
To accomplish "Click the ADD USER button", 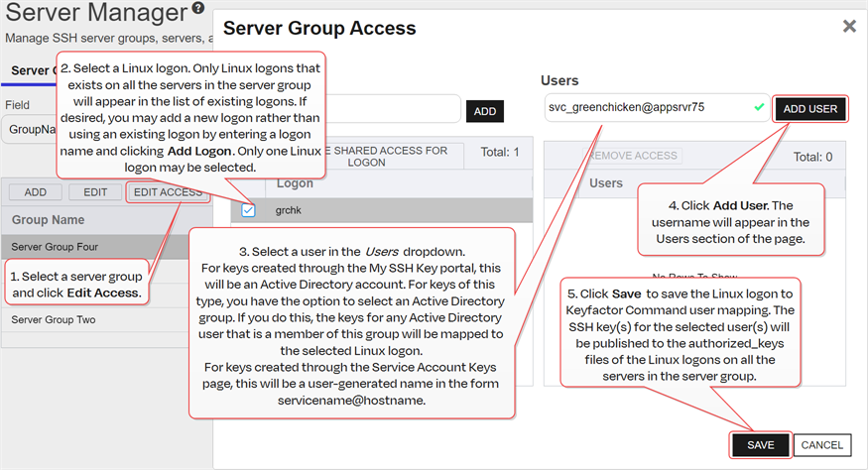I will tap(809, 109).
